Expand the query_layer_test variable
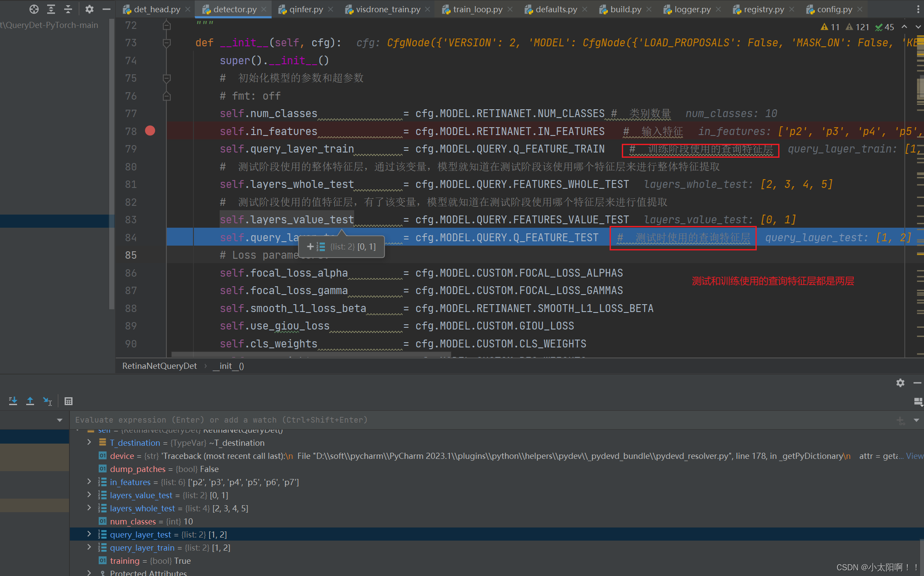Screen dimensions: 924x576 click(x=90, y=534)
